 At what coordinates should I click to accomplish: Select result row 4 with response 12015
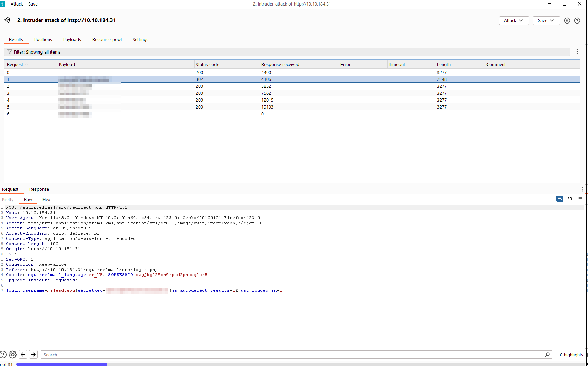(x=292, y=100)
